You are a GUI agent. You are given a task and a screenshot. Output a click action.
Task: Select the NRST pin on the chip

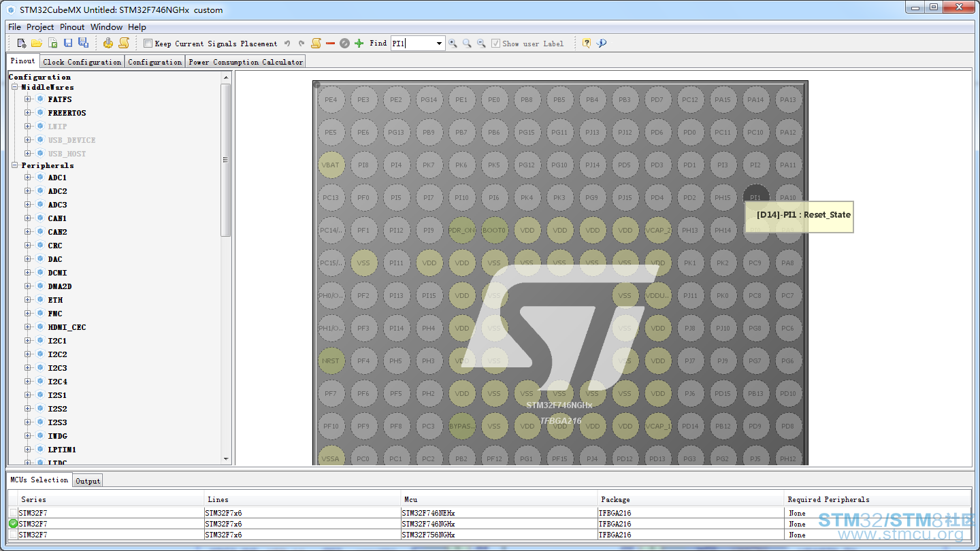coord(331,361)
